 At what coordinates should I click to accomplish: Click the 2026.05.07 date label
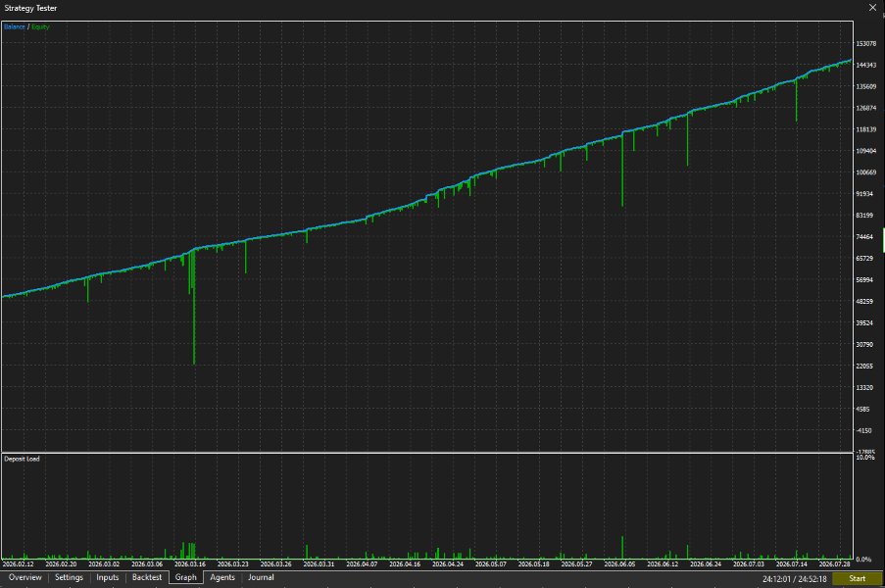pos(490,563)
